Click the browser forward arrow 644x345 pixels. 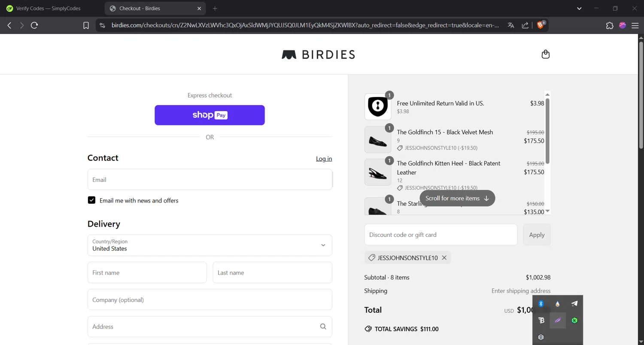(x=21, y=25)
